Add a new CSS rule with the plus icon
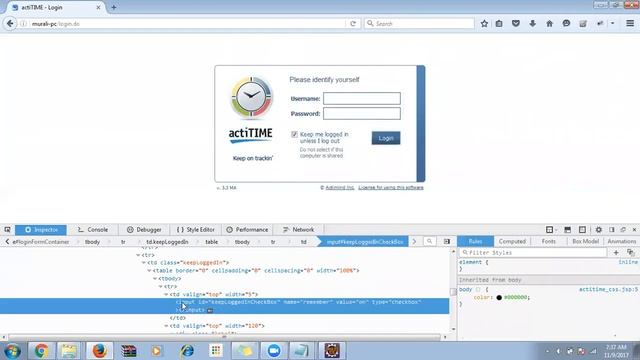640x360 pixels. (x=616, y=253)
